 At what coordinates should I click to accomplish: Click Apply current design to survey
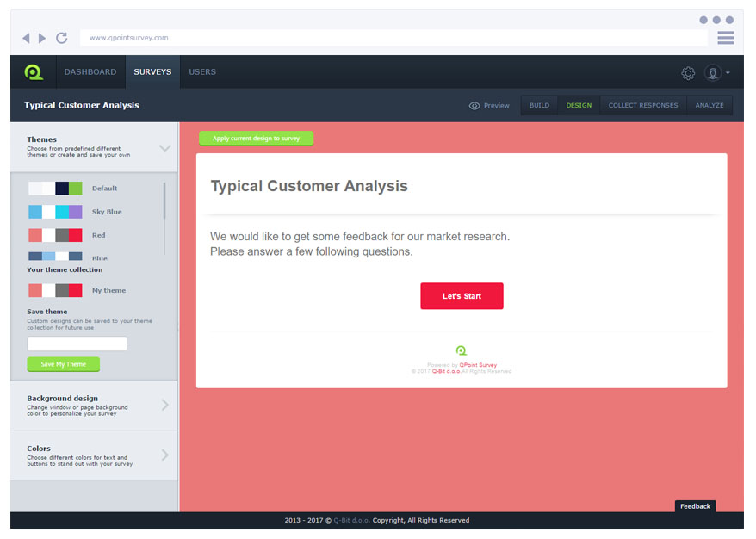point(256,139)
